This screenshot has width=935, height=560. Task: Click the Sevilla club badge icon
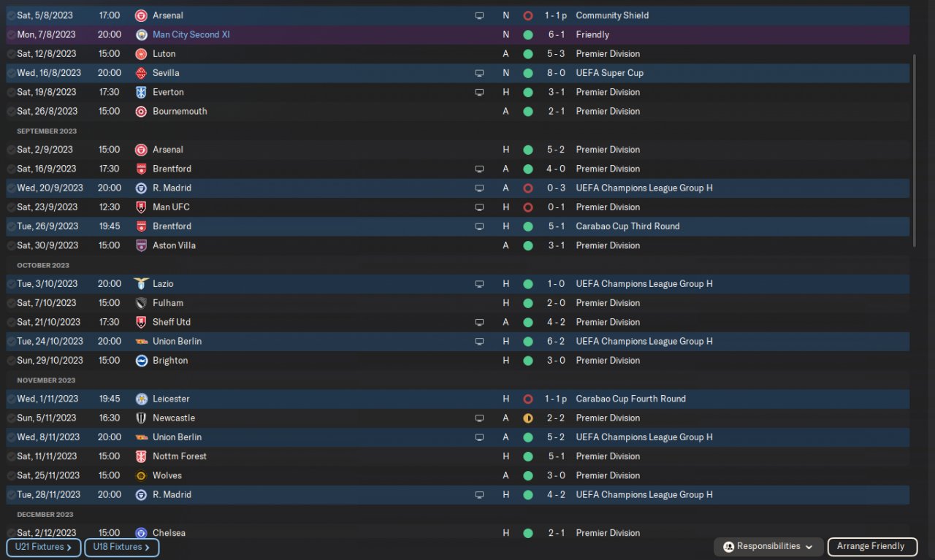coord(141,73)
